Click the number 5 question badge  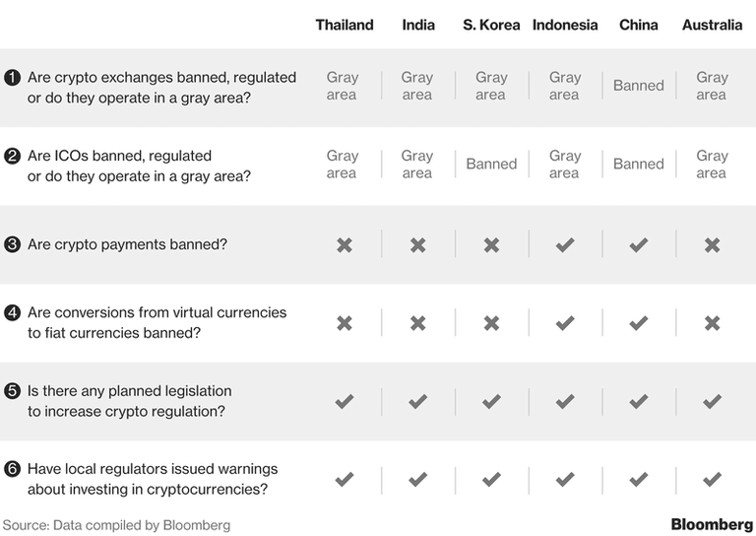click(12, 391)
